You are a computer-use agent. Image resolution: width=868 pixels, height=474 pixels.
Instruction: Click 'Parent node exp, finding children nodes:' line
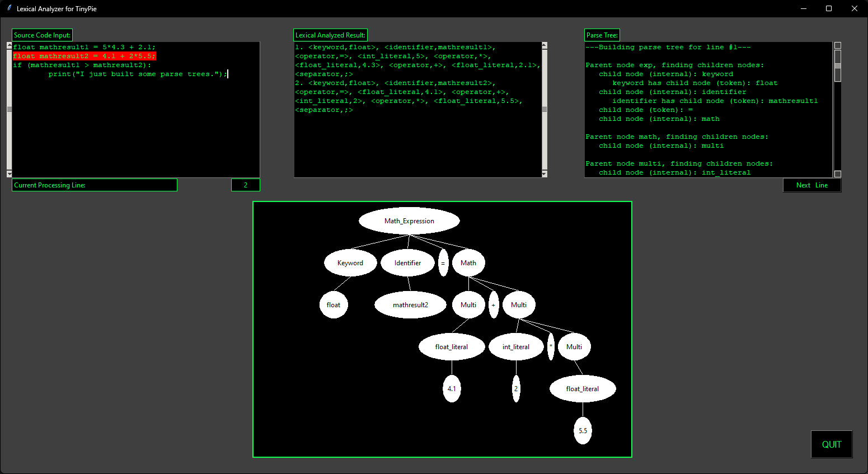[675, 65]
